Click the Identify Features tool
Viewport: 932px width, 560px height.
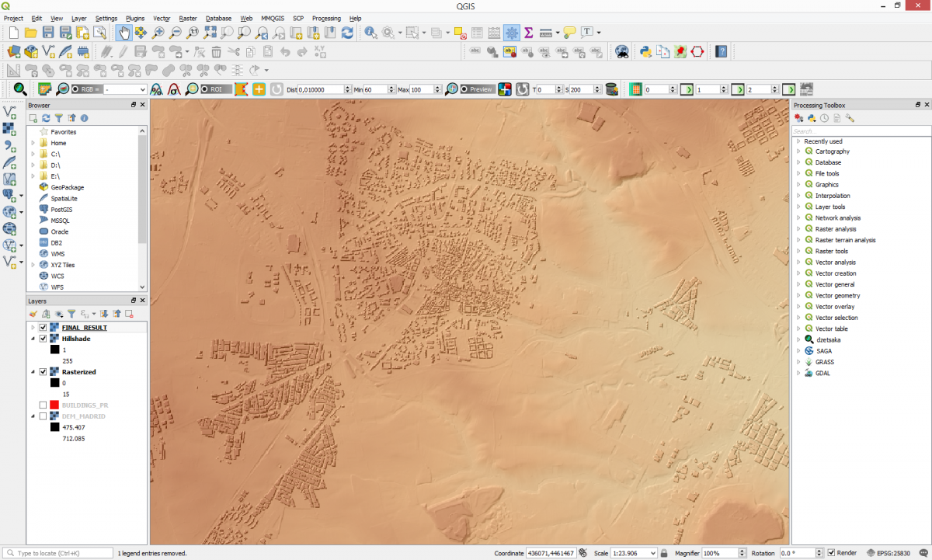(x=370, y=33)
